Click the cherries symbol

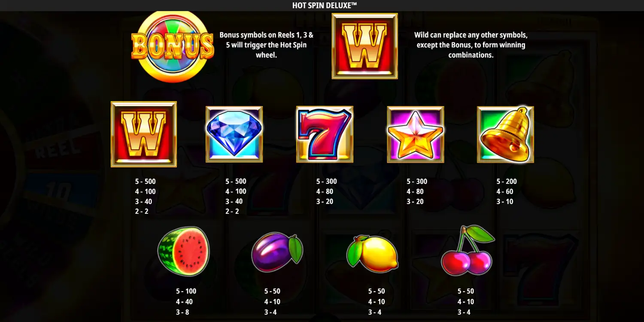tap(467, 251)
